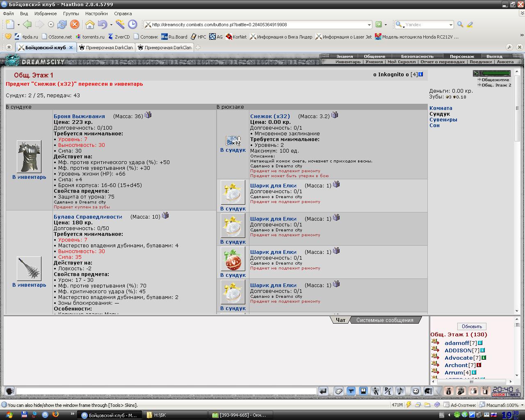The image size is (525, 420).
Task: Click В инвентарь under Броня Выживания
Action: [x=29, y=177]
